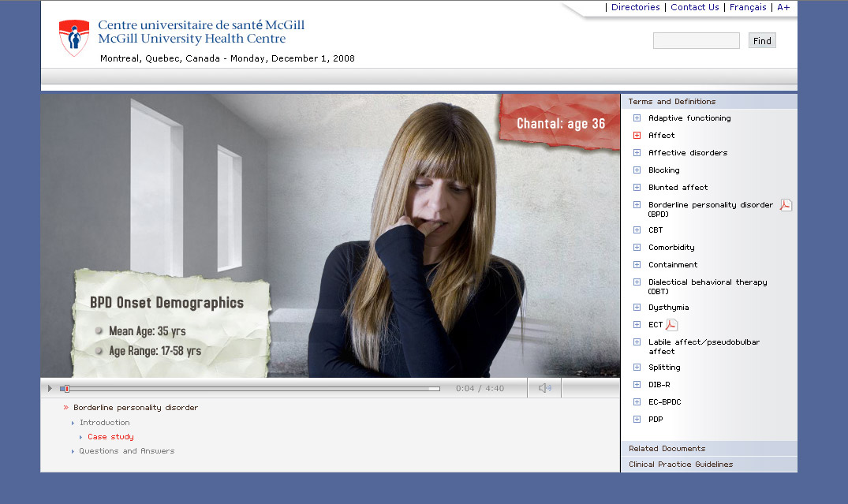Expand the Blunted affect definition

pyautogui.click(x=637, y=187)
